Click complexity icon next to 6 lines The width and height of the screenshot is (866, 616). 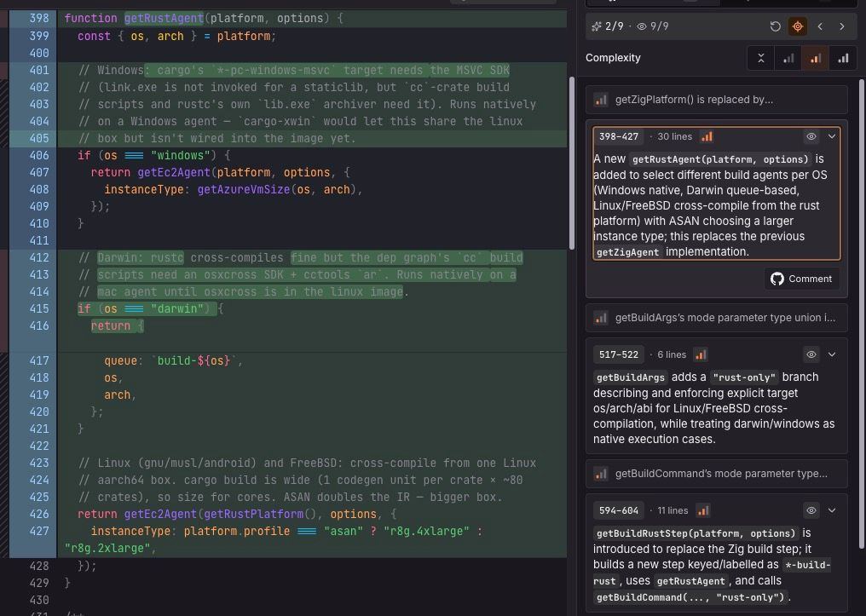tap(701, 355)
